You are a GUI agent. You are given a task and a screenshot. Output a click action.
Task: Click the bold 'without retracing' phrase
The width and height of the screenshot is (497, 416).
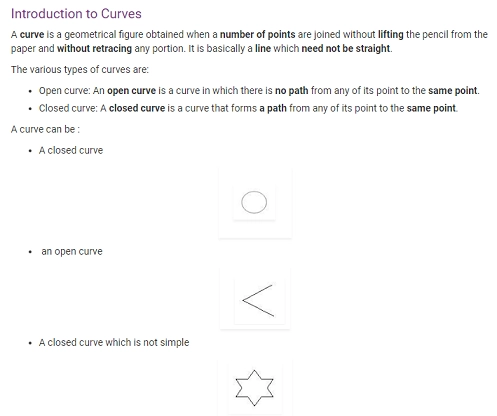click(94, 49)
